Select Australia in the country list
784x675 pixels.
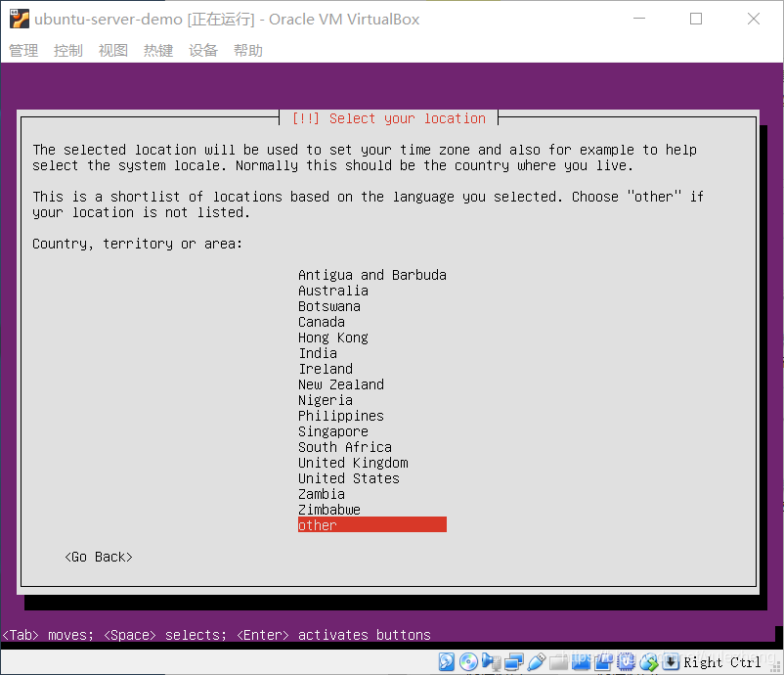pos(372,291)
